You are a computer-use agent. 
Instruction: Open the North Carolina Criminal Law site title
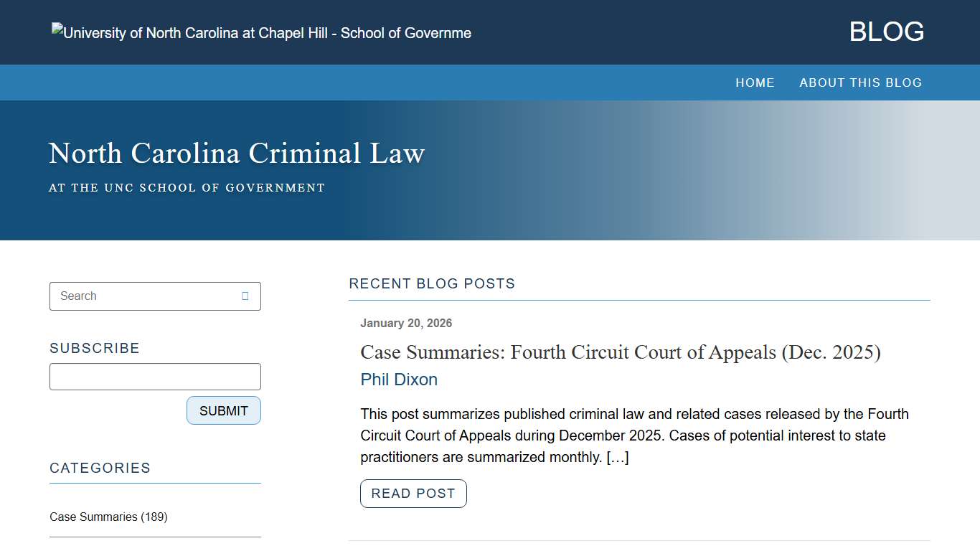[x=236, y=153]
